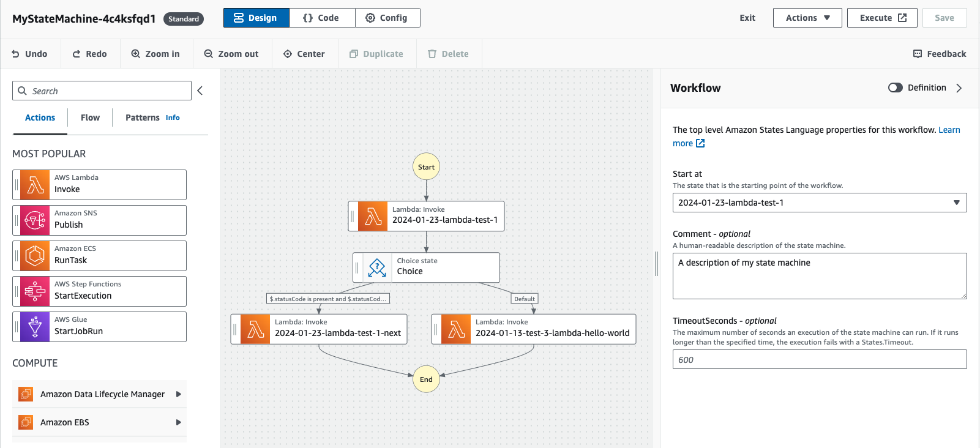Click into the Search states field
The image size is (980, 448).
tap(102, 91)
